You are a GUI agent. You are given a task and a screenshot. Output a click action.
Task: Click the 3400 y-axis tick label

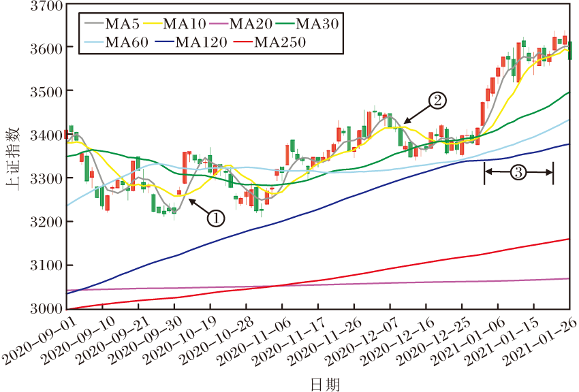(46, 135)
